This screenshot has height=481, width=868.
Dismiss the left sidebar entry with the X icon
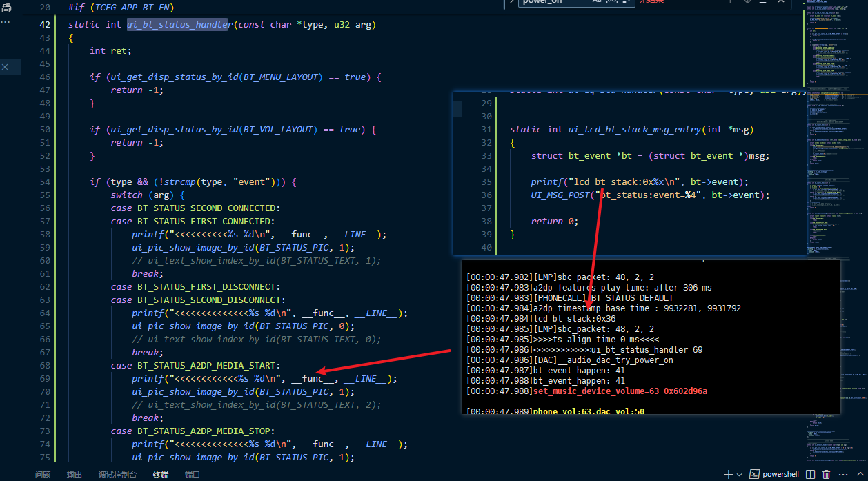point(6,67)
